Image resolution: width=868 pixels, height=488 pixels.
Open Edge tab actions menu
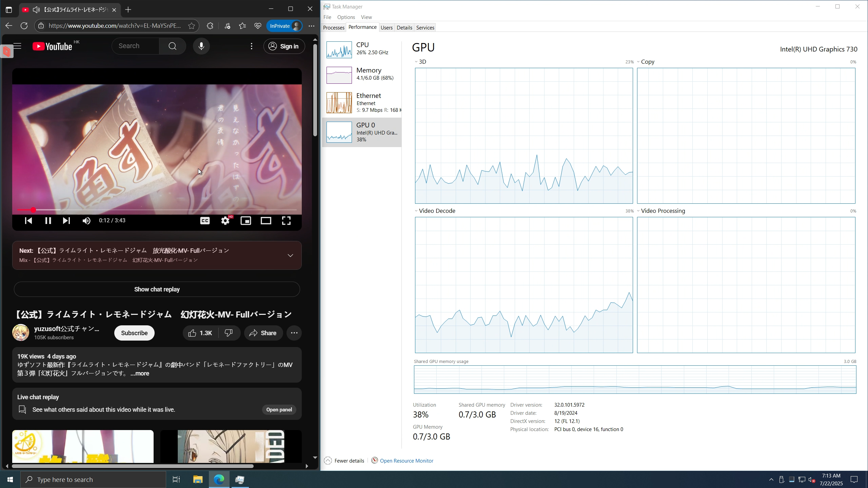(9, 10)
